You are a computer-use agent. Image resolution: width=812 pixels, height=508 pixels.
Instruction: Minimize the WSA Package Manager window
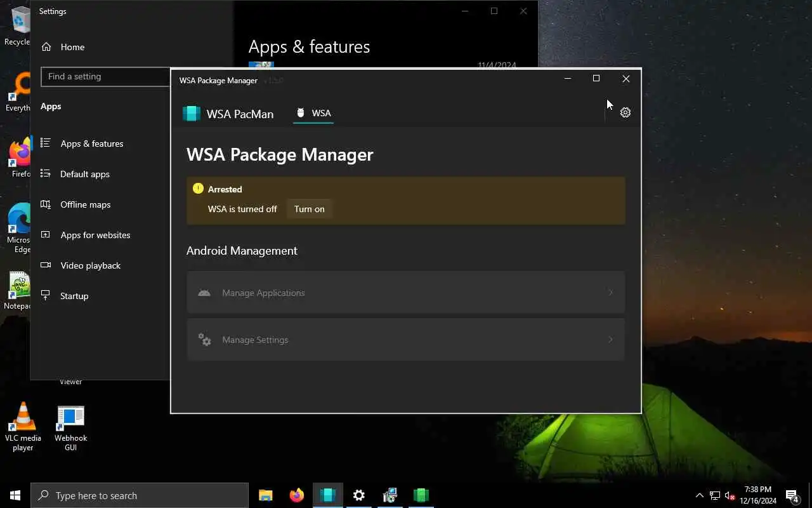click(568, 79)
